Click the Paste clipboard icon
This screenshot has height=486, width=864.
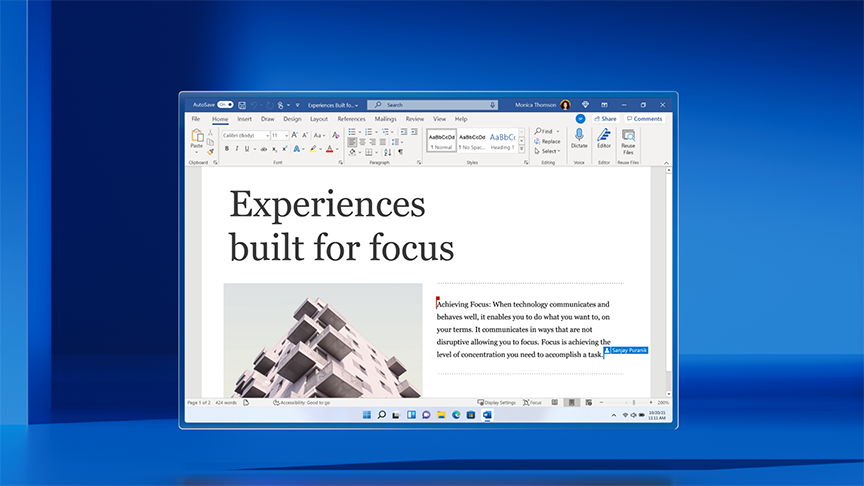click(x=197, y=136)
